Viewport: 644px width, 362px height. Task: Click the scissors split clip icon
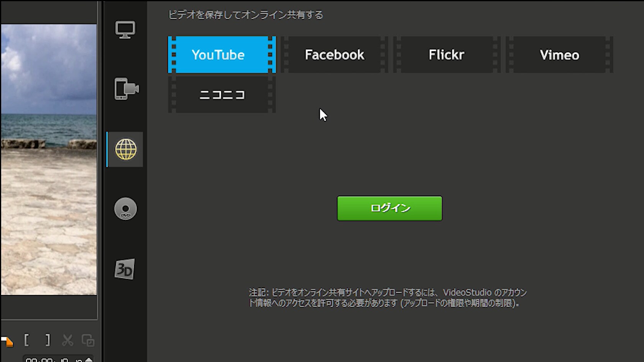pos(67,340)
